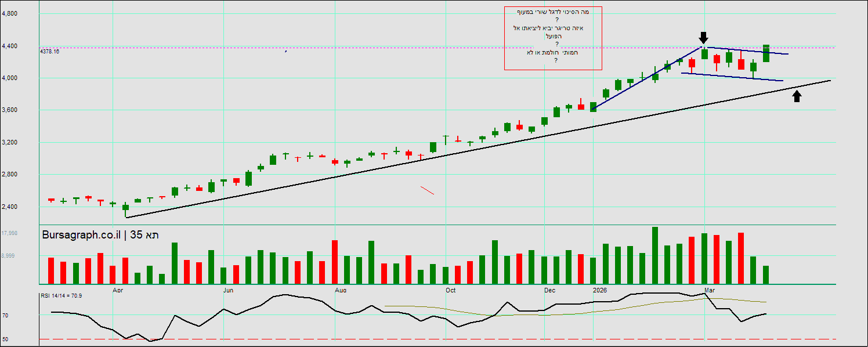Image resolution: width=868 pixels, height=347 pixels.
Task: Select the 4378.16 price level value
Action: point(49,52)
